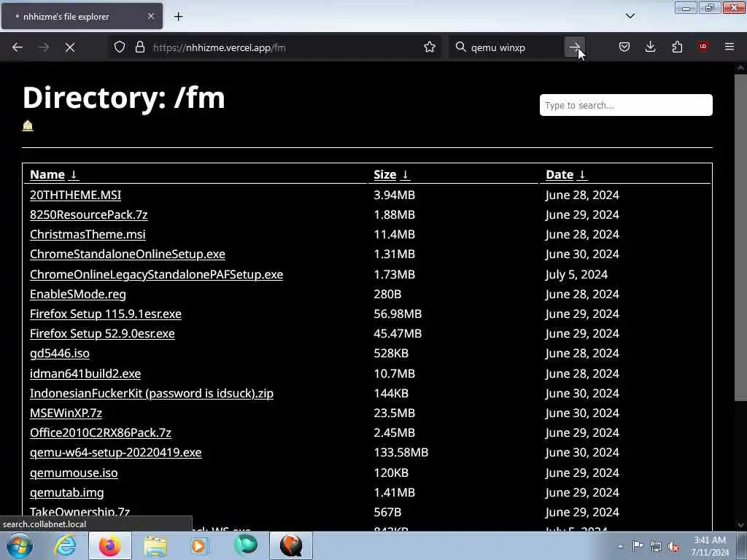Download Firefox Setup 115.9.1esr.exe

pos(106,314)
